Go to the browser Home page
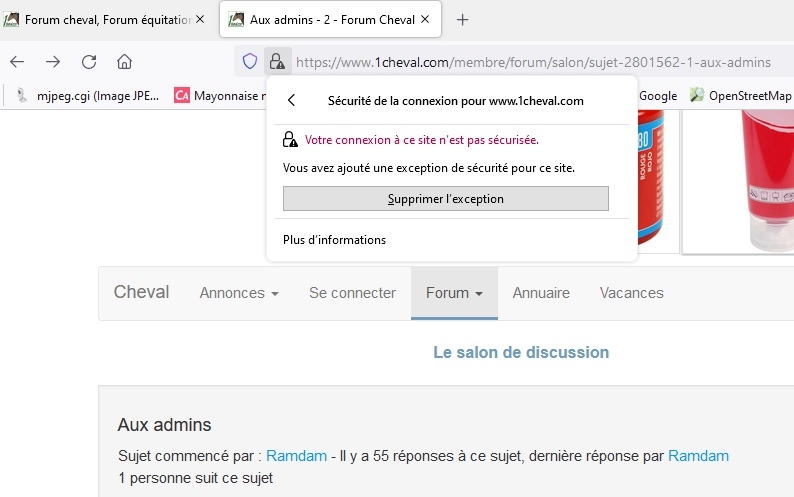794x497 pixels. (125, 62)
